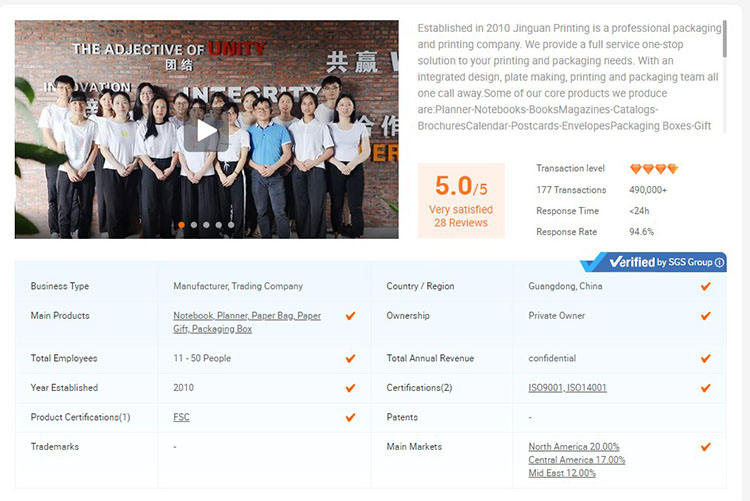Click the Verified by SGS Group badge
Viewport: 750px width, 501px height.
click(x=653, y=262)
